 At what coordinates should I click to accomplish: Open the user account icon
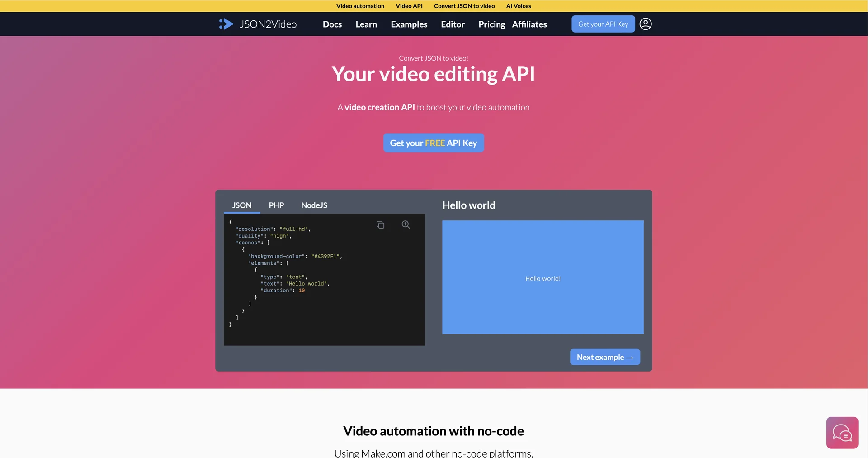646,24
